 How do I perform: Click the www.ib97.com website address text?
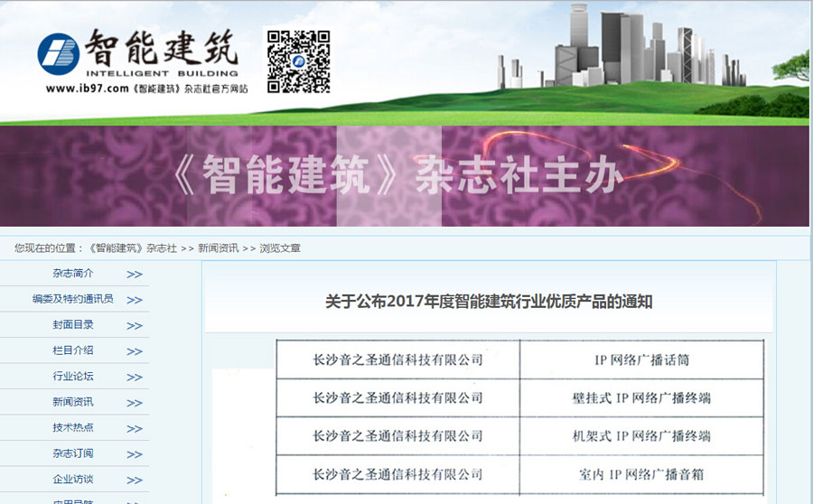pyautogui.click(x=87, y=89)
